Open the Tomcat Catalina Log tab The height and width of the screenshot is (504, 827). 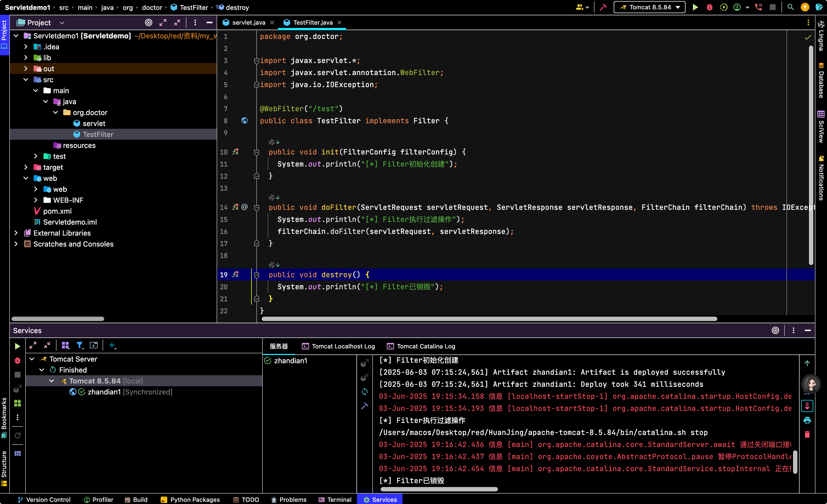[x=421, y=346]
